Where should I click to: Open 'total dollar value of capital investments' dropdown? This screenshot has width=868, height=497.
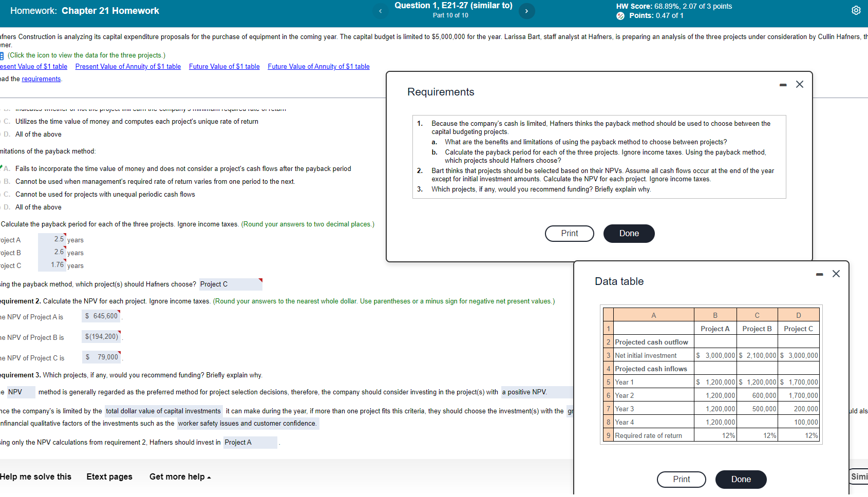164,411
